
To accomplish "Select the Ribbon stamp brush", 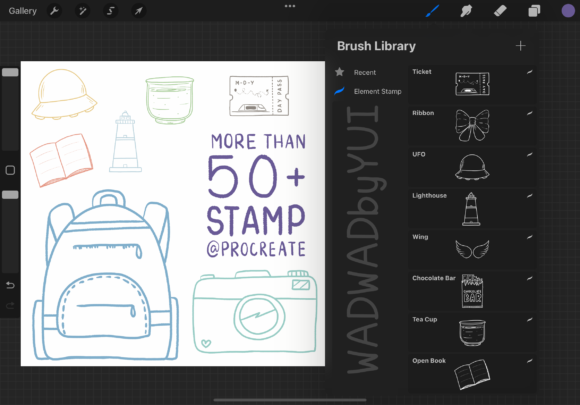I will (x=472, y=125).
